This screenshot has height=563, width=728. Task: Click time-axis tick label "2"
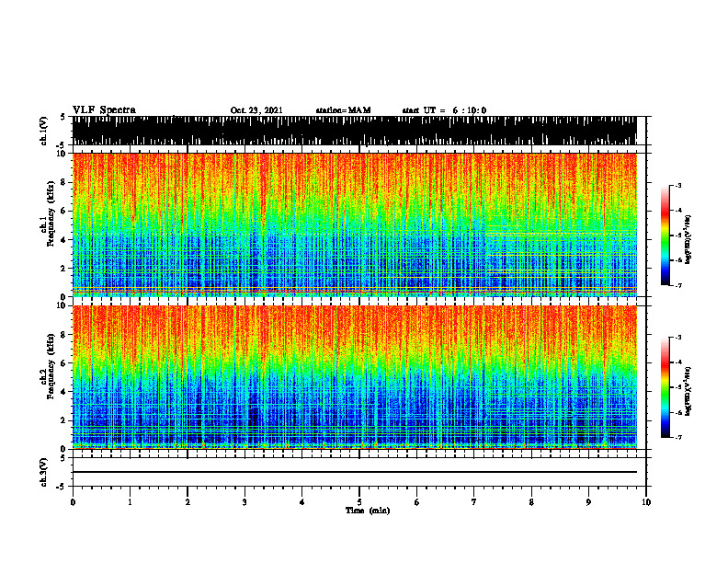(x=188, y=502)
